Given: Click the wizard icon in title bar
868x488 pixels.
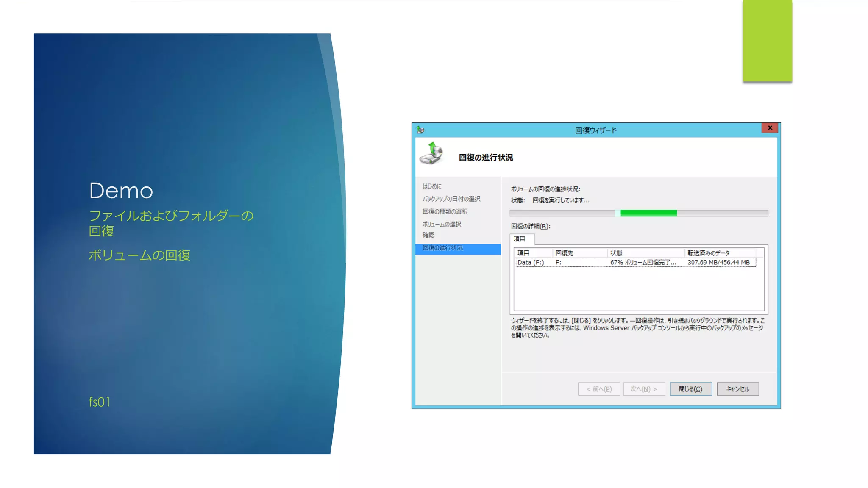Looking at the screenshot, I should tap(420, 130).
